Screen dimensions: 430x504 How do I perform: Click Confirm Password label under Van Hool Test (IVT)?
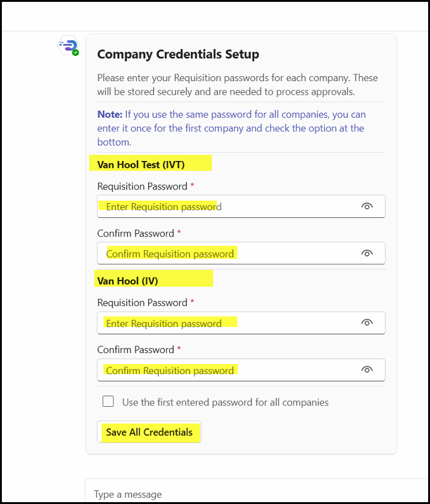[x=135, y=233]
